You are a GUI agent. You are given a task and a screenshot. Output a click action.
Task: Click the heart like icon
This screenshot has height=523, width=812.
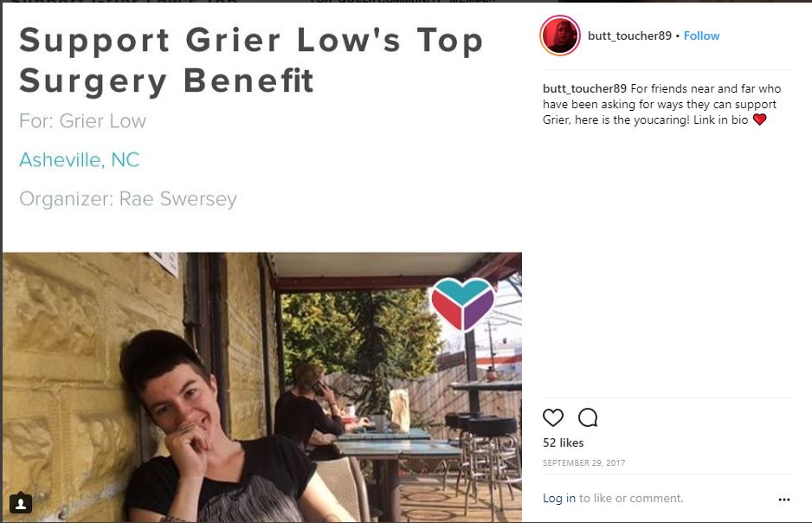point(552,417)
